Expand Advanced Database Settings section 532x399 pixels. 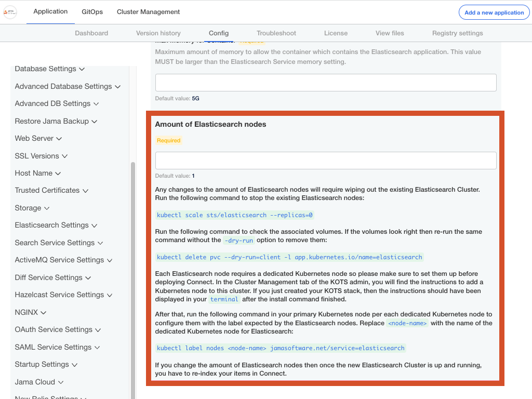[x=68, y=87]
